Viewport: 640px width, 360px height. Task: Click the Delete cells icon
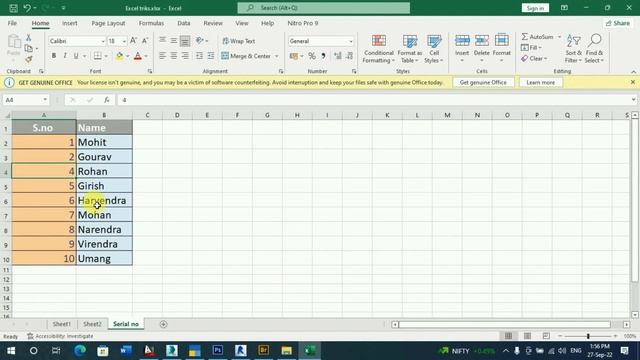pyautogui.click(x=482, y=41)
